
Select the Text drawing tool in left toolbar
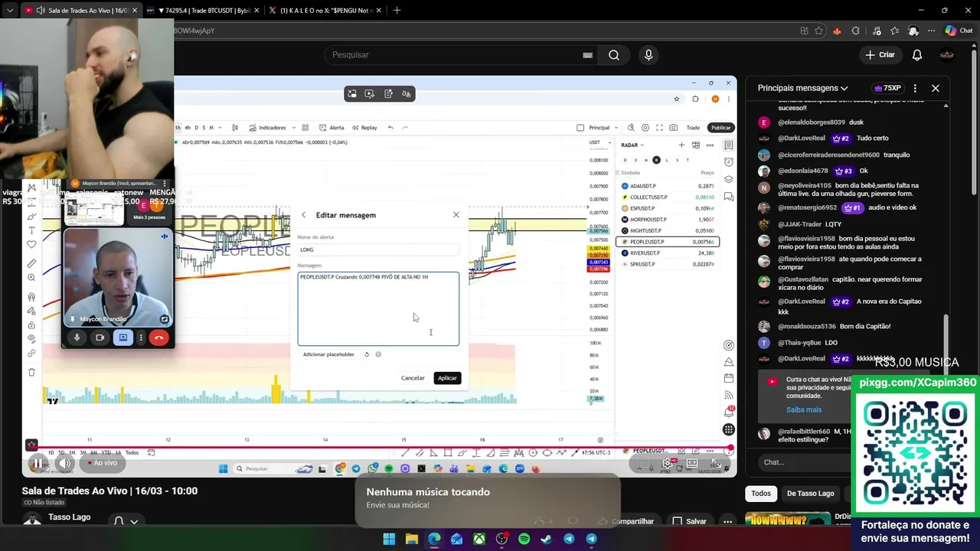pyautogui.click(x=31, y=230)
